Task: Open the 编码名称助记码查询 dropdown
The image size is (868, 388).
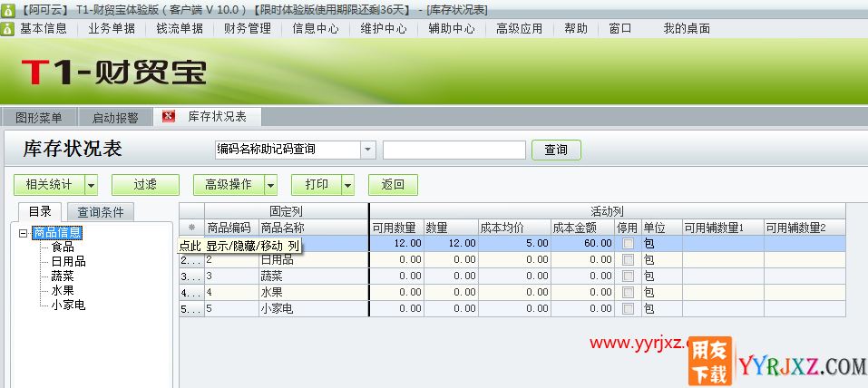Action: coord(367,150)
